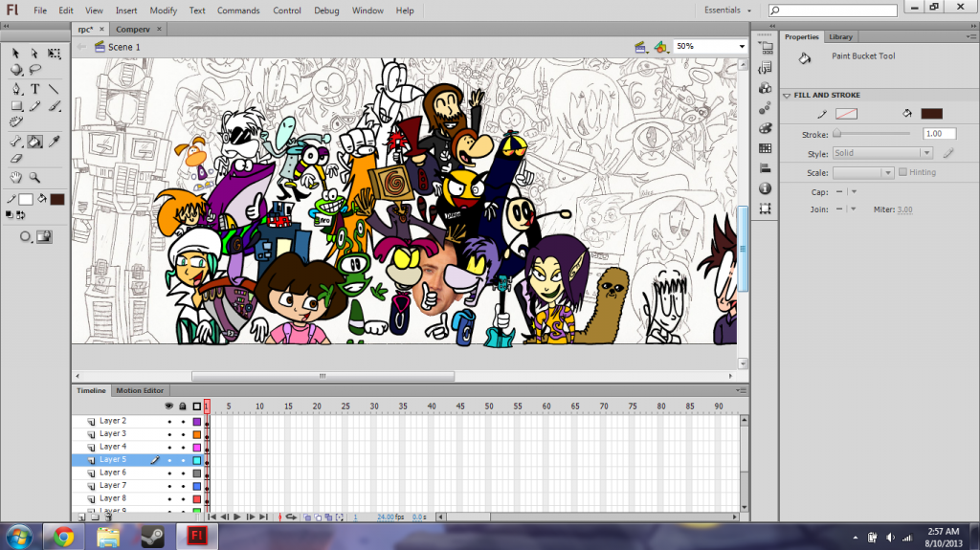This screenshot has height=550, width=980.
Task: Open the Info panel icon
Action: [766, 188]
